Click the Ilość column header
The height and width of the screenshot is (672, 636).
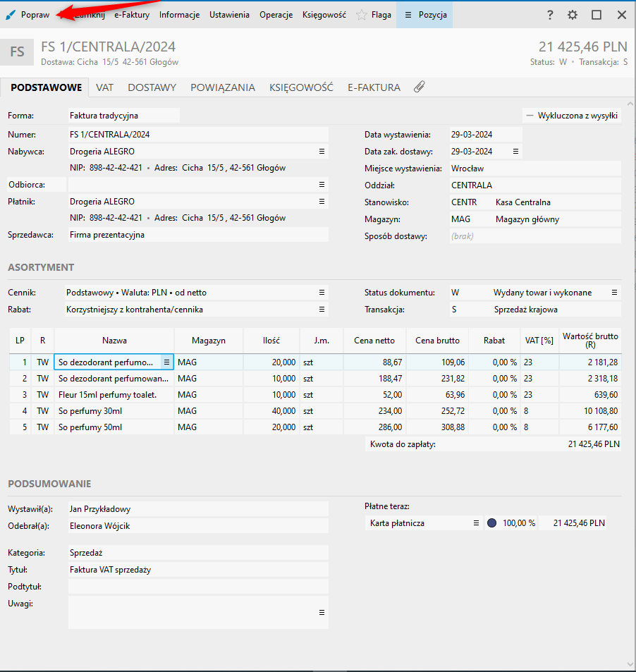coord(271,341)
